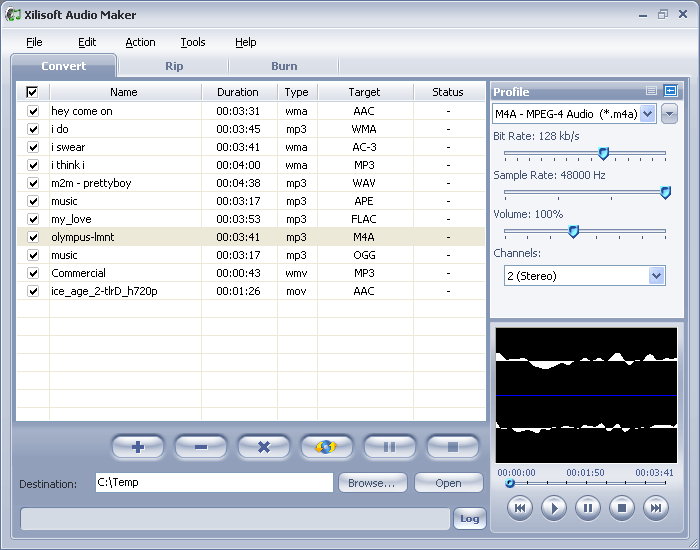Click the Add file plus button
The height and width of the screenshot is (550, 700).
pyautogui.click(x=138, y=447)
